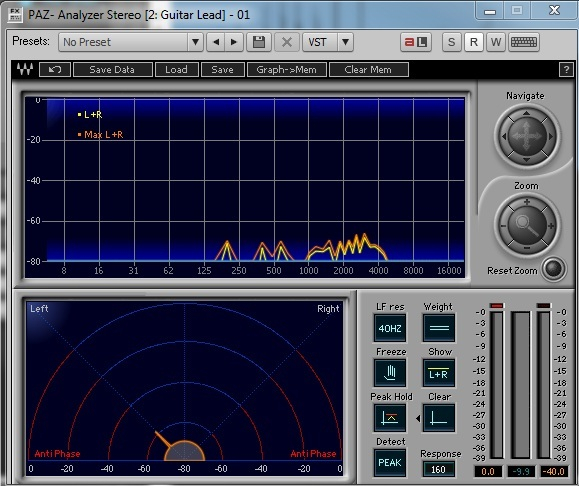Open the No Preset dropdown arrow

(195, 42)
